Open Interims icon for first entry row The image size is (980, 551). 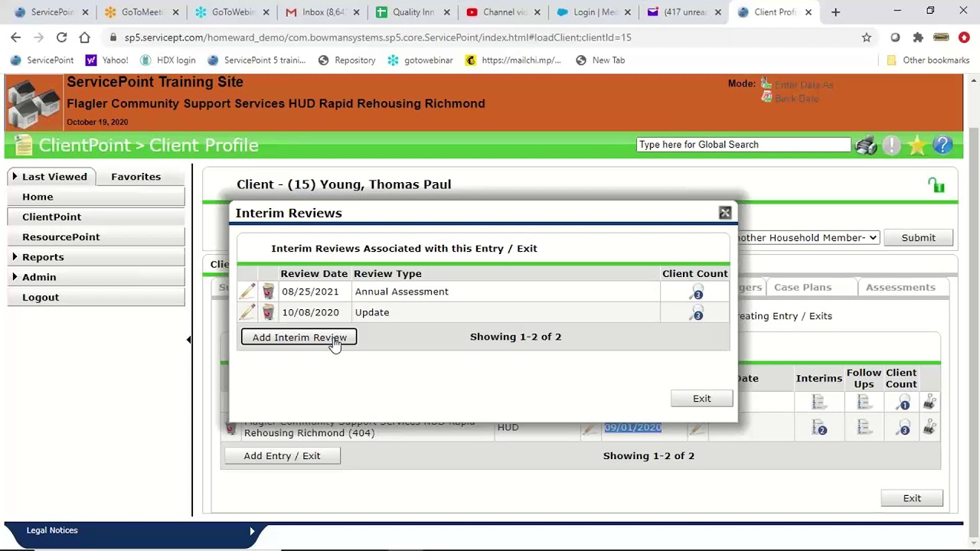coord(818,402)
